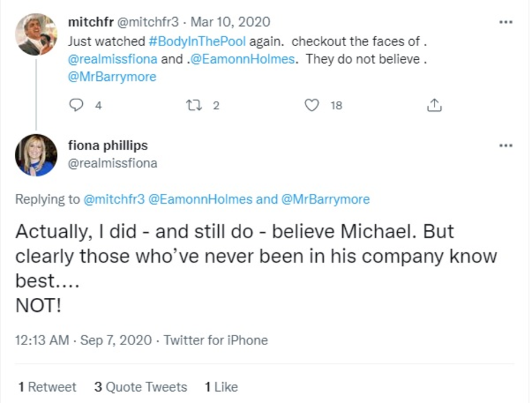
Task: Click the fiona phillips display name
Action: (108, 145)
